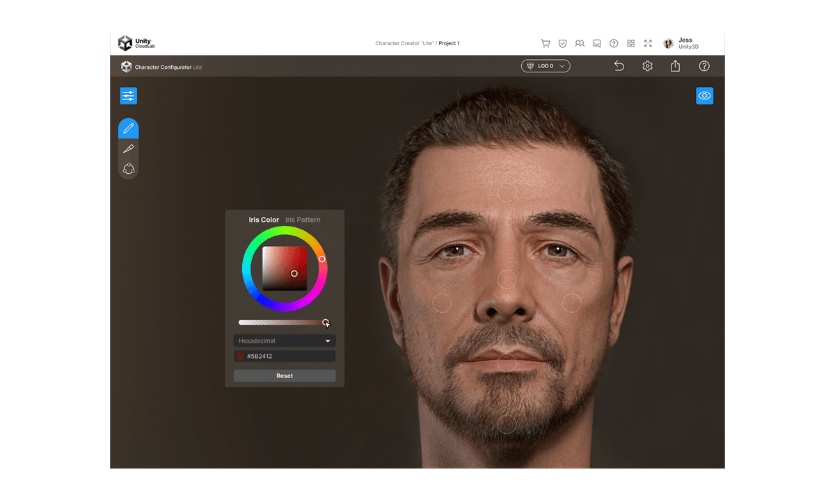Select the pencil editing tool
Image resolution: width=835 pixels, height=504 pixels.
[x=128, y=128]
